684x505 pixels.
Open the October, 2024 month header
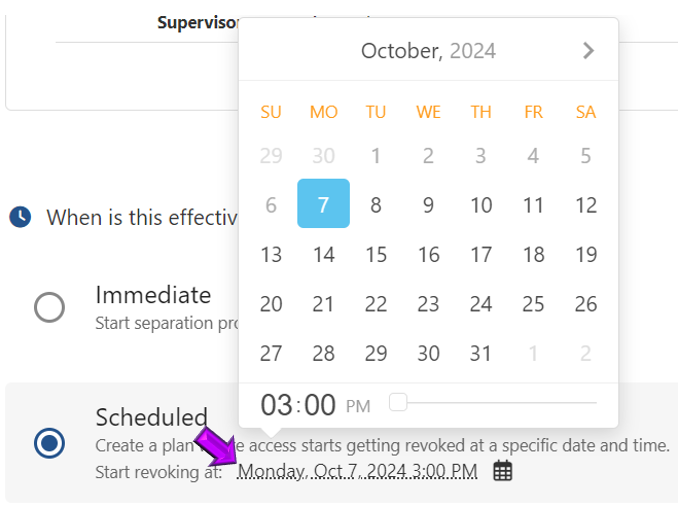(428, 51)
